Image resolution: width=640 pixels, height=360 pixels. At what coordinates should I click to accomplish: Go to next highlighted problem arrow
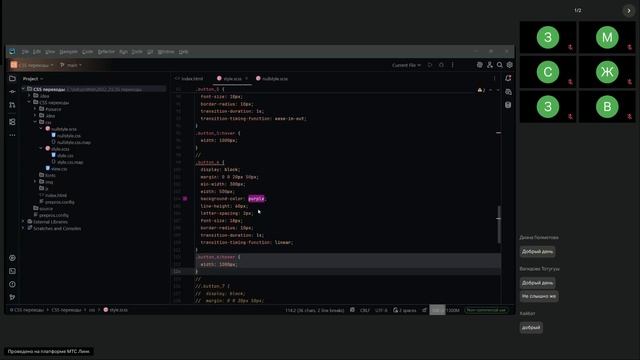[x=498, y=90]
